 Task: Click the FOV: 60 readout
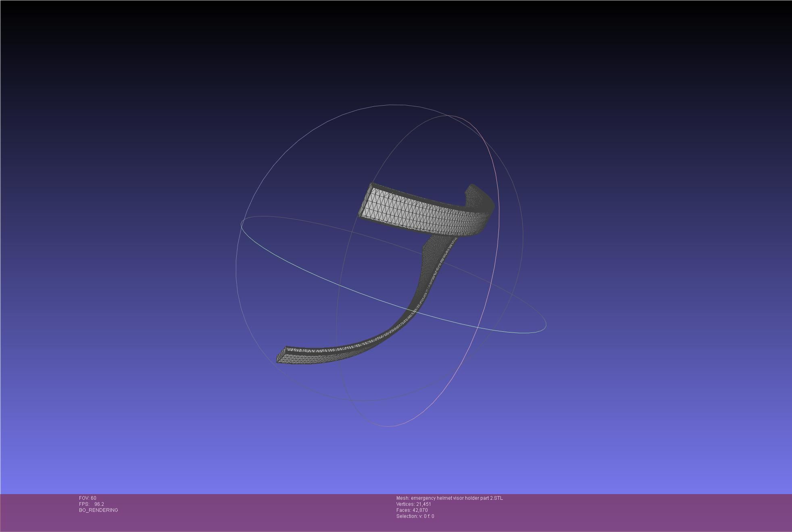click(88, 498)
